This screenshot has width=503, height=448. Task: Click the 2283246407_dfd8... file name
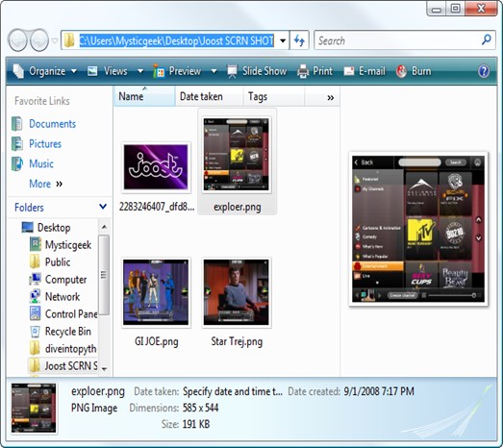coord(157,207)
